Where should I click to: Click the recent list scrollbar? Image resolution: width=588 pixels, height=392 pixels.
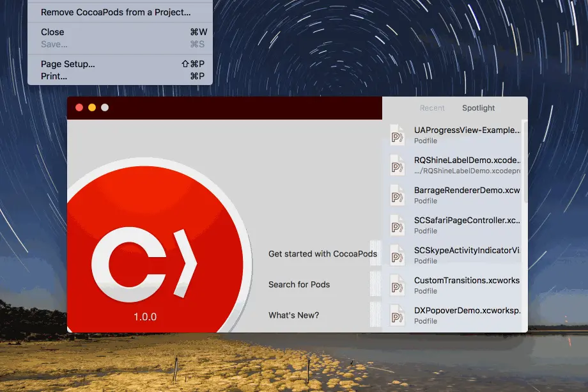pyautogui.click(x=525, y=162)
